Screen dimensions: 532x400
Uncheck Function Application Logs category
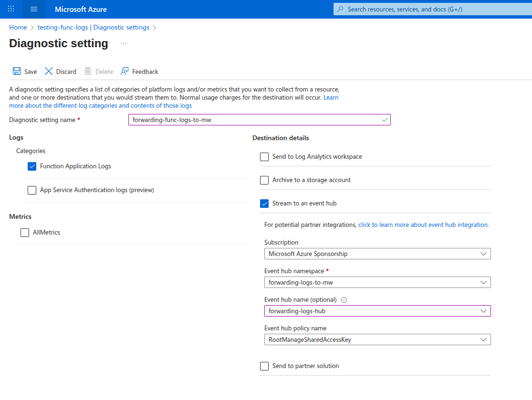click(x=31, y=166)
